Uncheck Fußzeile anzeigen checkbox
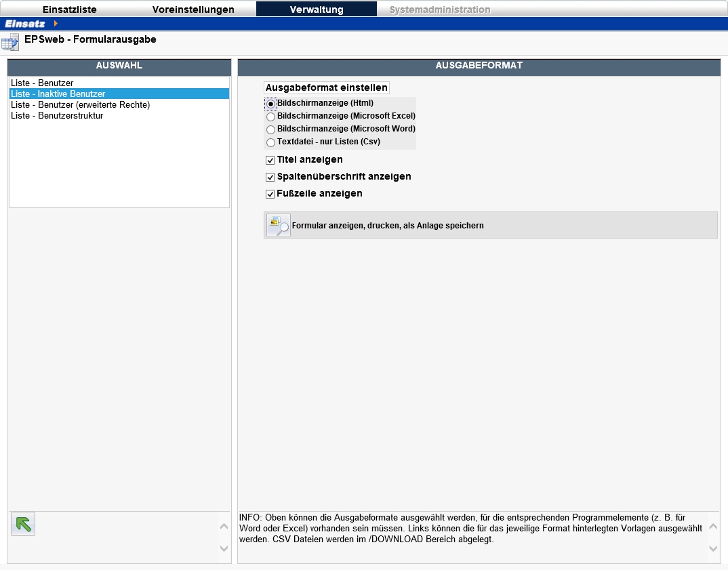The image size is (728, 570). pos(270,194)
